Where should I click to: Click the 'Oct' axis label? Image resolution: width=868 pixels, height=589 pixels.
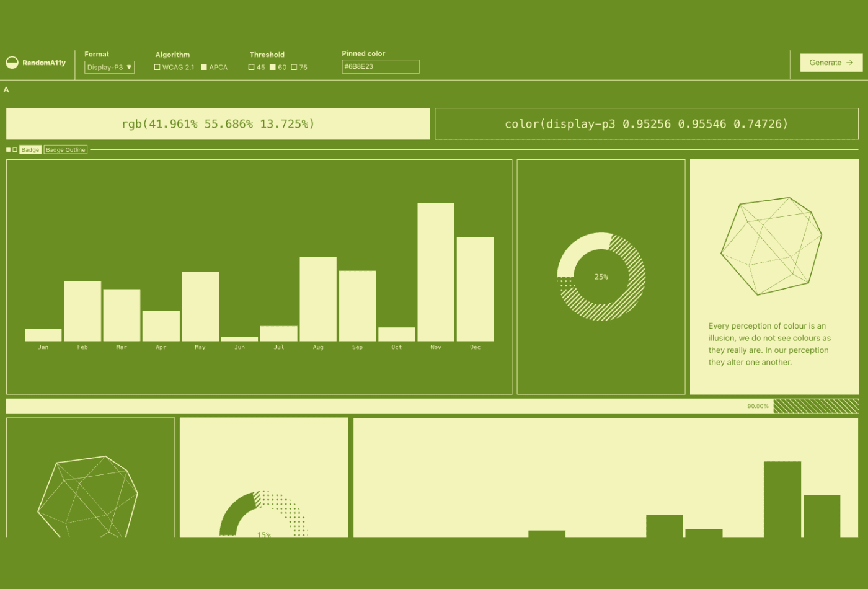tap(397, 347)
